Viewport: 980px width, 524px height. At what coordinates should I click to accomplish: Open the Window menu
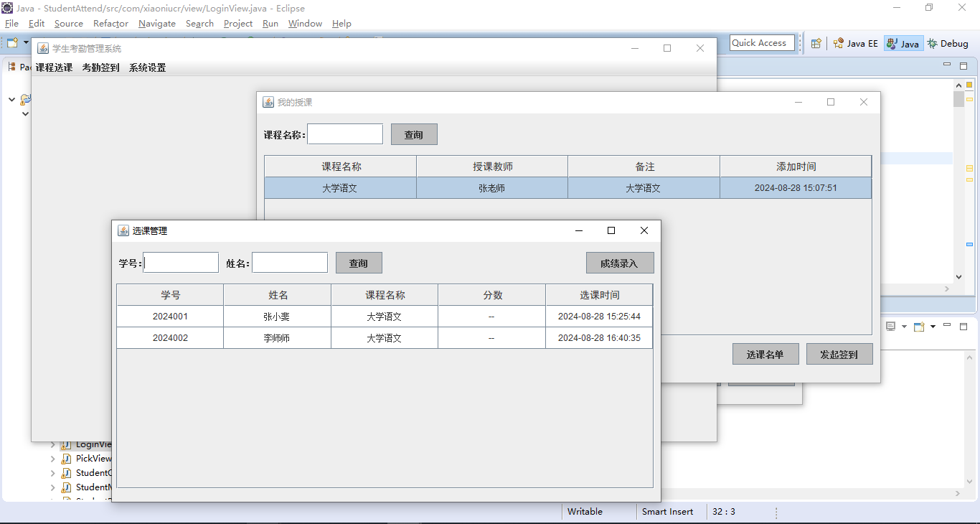click(x=305, y=23)
